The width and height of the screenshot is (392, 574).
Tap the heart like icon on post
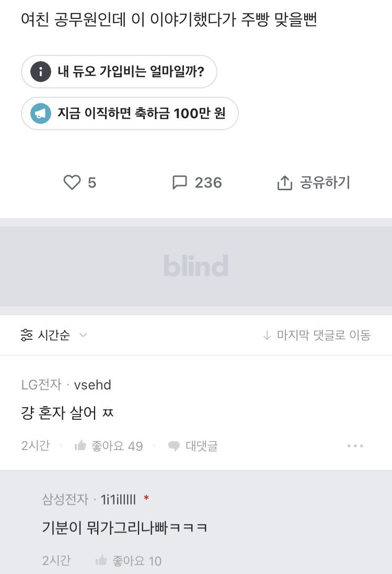72,182
